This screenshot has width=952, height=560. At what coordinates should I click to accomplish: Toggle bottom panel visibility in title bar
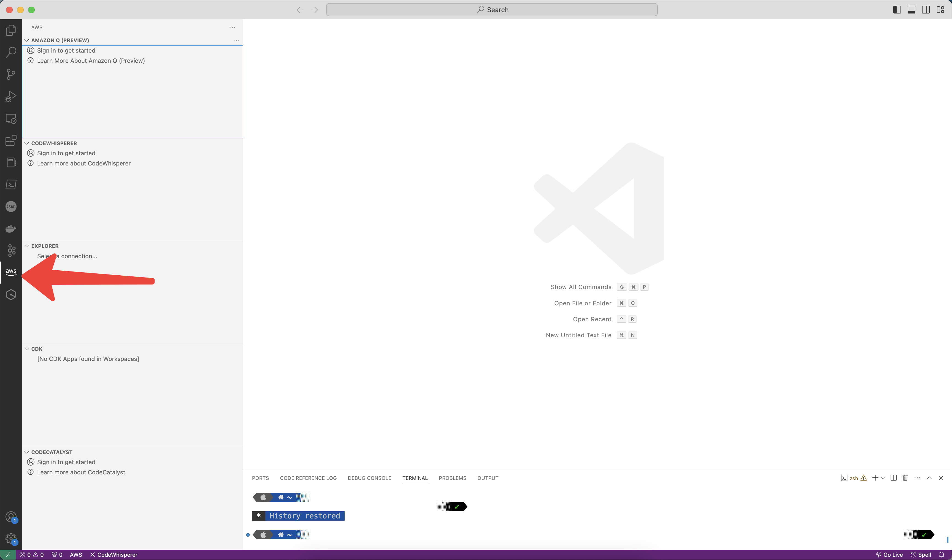click(912, 10)
